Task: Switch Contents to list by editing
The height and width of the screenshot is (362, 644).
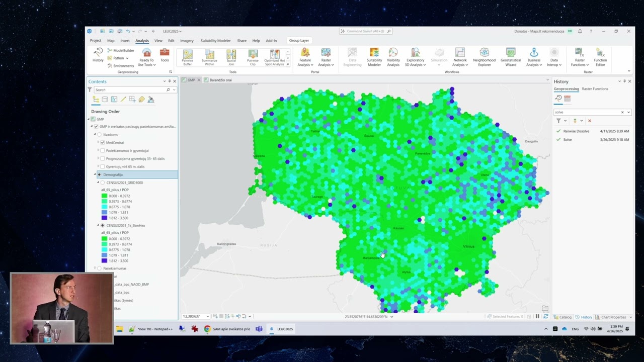Action: [x=123, y=100]
